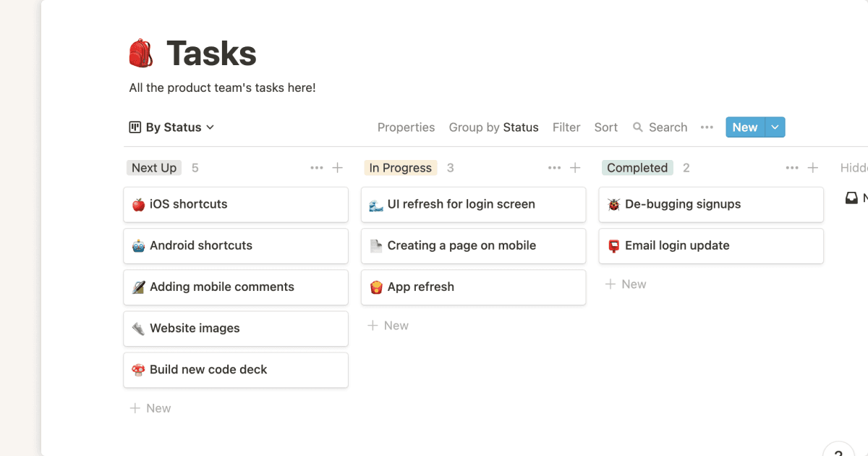Click the blue New button
This screenshot has width=868, height=456.
point(745,127)
